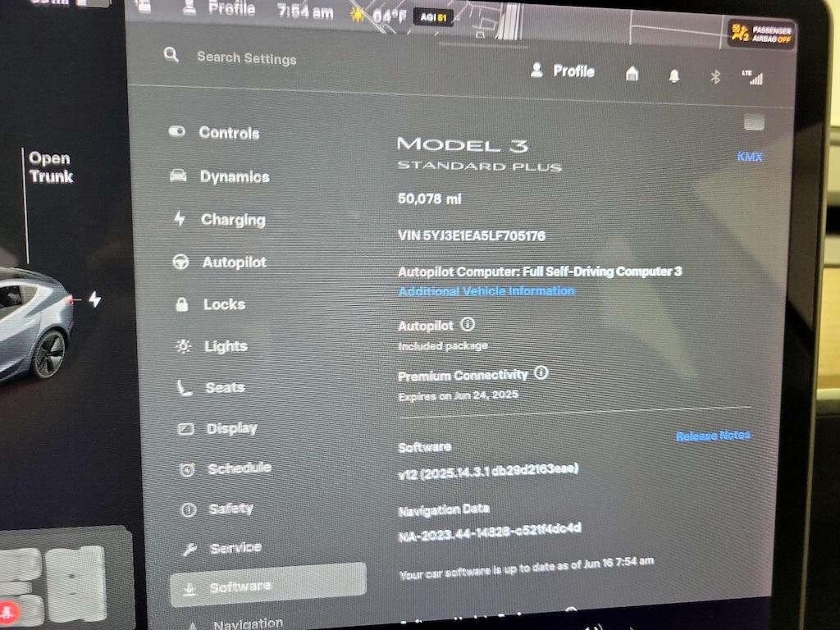Open Bluetooth settings icon
The height and width of the screenshot is (630, 840).
(715, 77)
